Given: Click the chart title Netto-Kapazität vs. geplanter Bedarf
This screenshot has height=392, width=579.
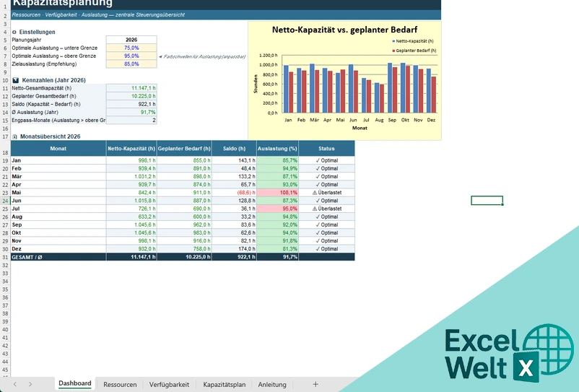Looking at the screenshot, I should 344,30.
